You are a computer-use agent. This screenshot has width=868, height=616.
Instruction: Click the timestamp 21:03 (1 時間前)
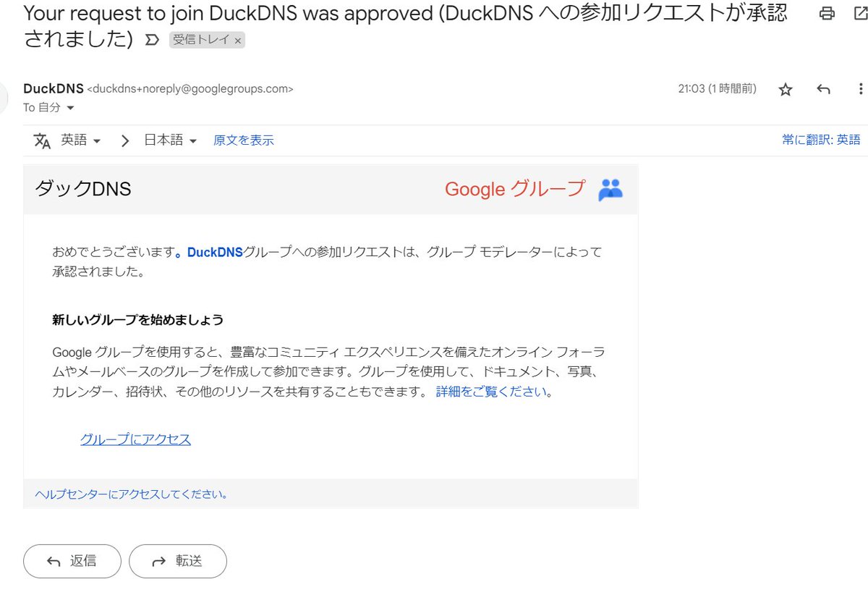(x=717, y=89)
